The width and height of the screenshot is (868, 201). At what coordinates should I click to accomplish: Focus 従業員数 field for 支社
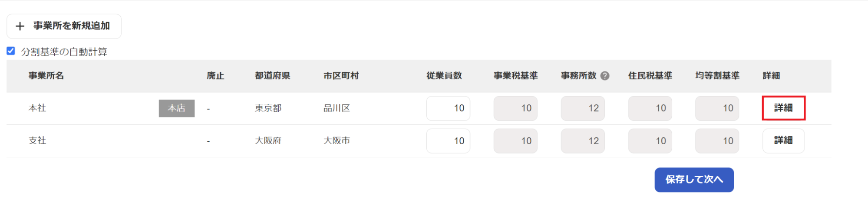pyautogui.click(x=448, y=141)
